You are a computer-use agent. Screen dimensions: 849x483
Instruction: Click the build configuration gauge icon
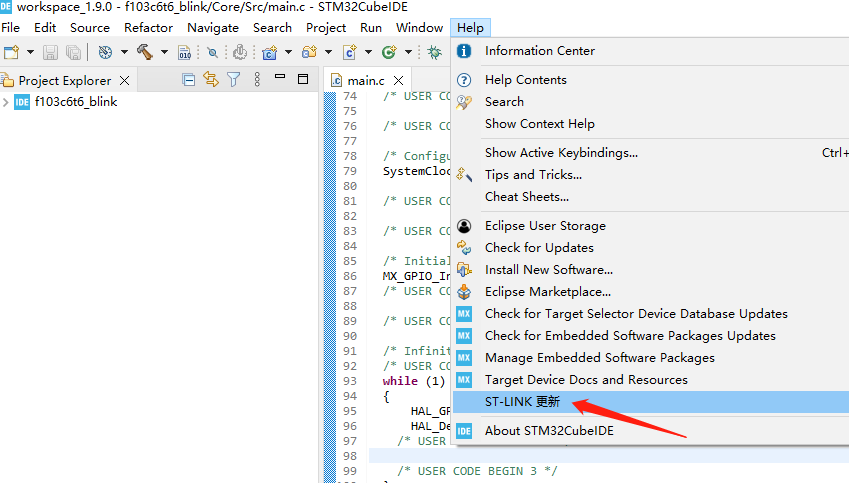(x=105, y=53)
